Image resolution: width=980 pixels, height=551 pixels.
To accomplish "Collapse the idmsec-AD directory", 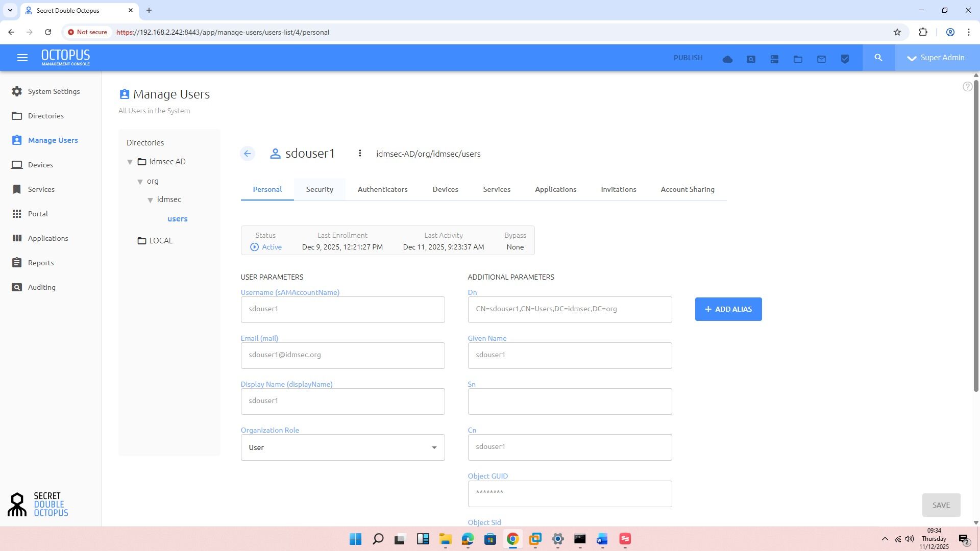I will (x=130, y=162).
